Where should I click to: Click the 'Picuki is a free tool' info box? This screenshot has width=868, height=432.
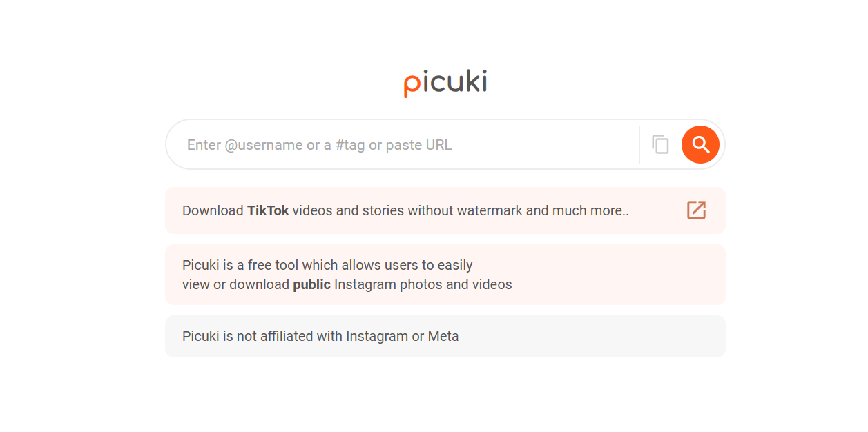pos(445,275)
